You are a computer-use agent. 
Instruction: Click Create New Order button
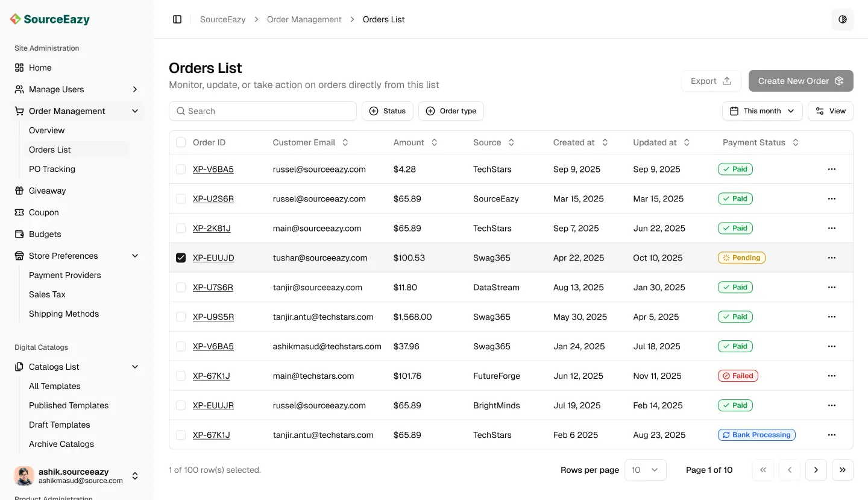click(x=801, y=81)
